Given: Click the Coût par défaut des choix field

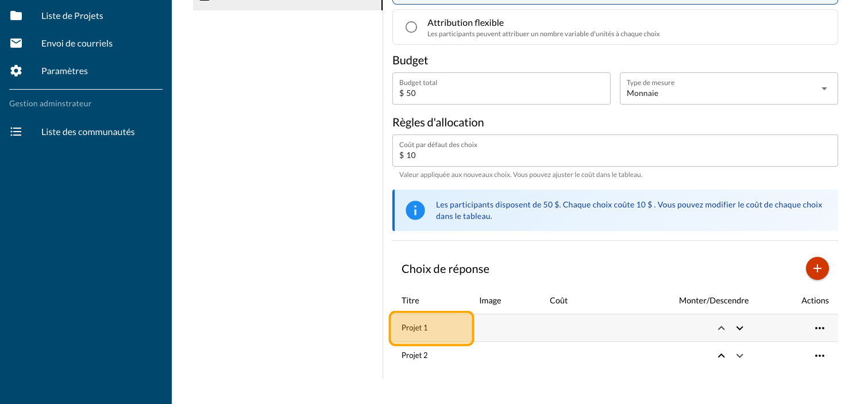Looking at the screenshot, I should click(x=615, y=155).
